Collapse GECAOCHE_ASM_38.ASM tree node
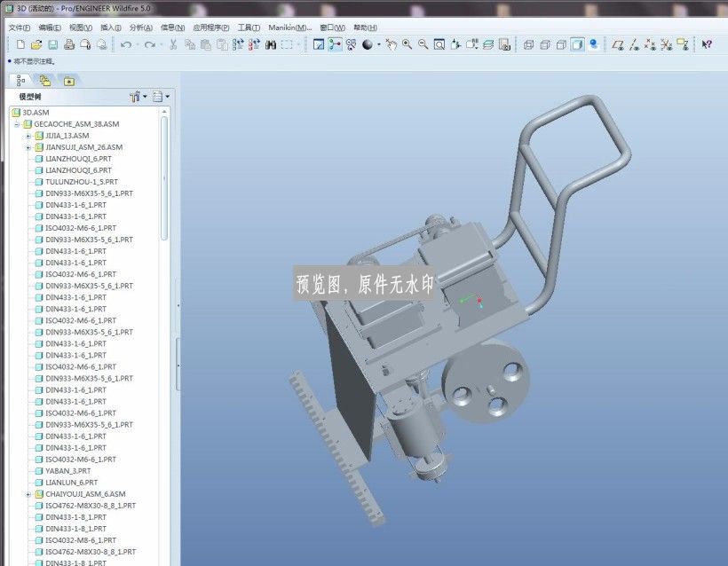 [x=17, y=124]
